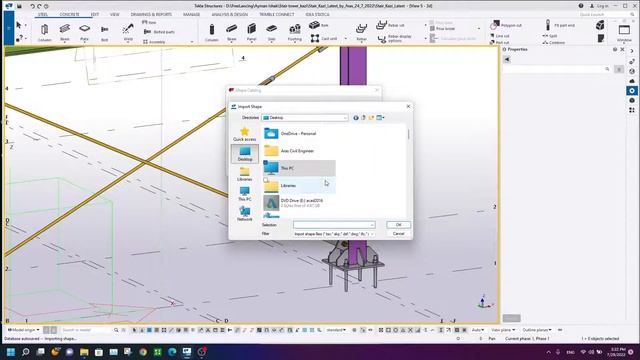The image size is (640, 360).
Task: Choose Pour break command
Action: pos(442,29)
